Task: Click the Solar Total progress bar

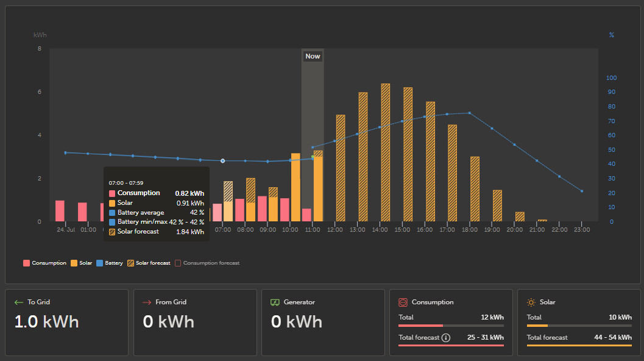Action: pos(579,326)
